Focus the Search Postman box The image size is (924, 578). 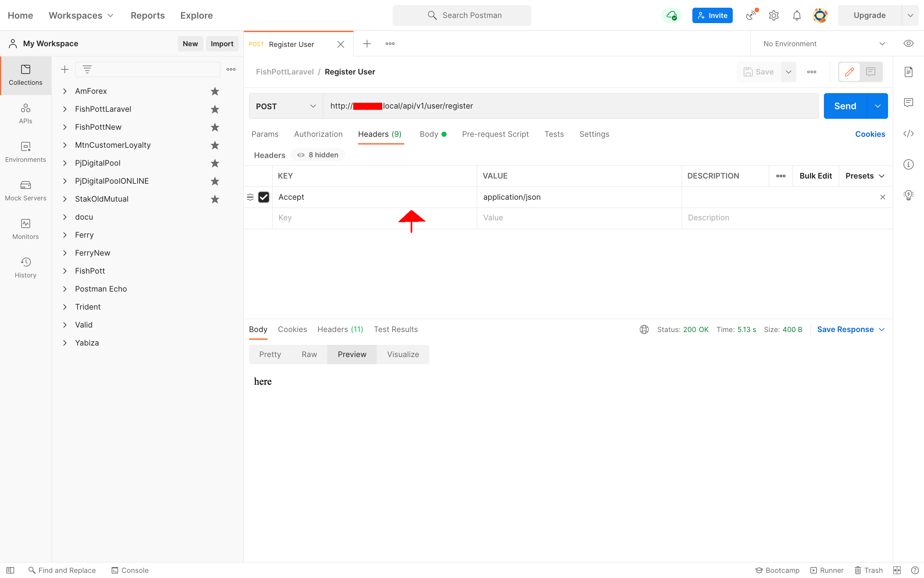click(x=462, y=15)
